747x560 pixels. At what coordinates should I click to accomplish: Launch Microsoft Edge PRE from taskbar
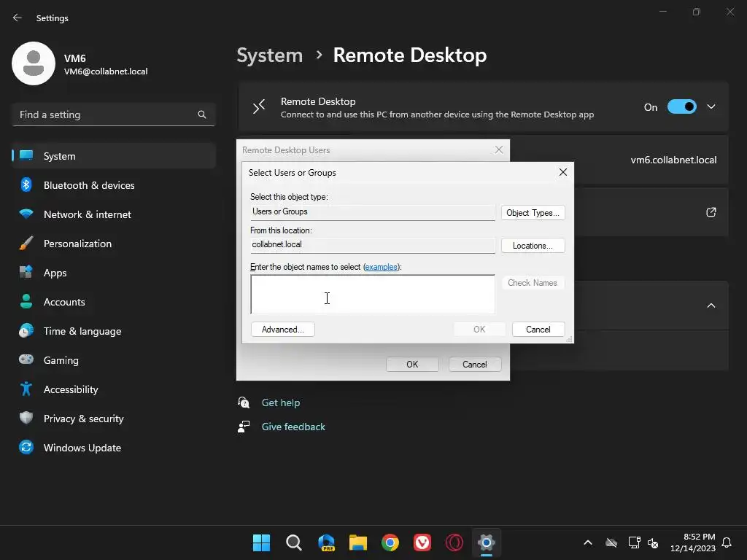click(326, 542)
